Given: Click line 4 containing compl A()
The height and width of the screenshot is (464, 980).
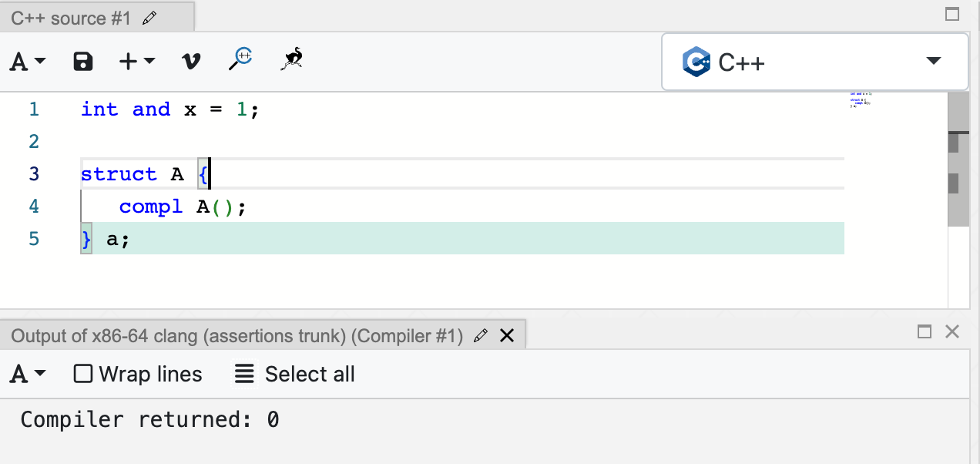Looking at the screenshot, I should [462, 206].
